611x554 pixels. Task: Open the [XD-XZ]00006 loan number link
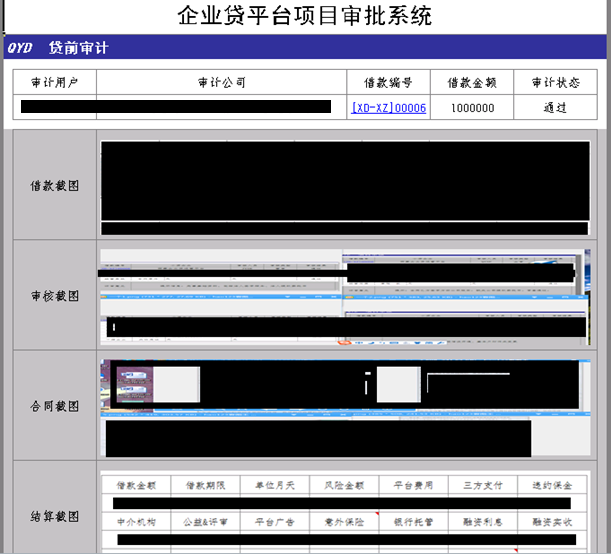pyautogui.click(x=389, y=108)
